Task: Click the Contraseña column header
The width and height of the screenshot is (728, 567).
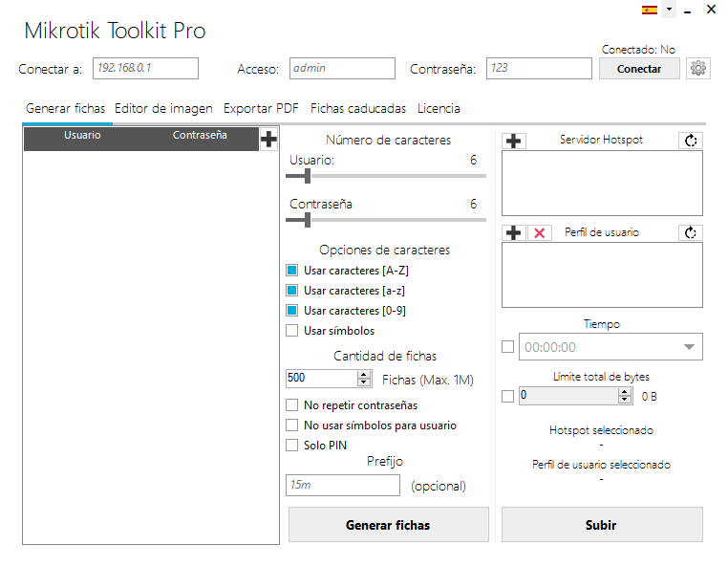Action: 200,135
